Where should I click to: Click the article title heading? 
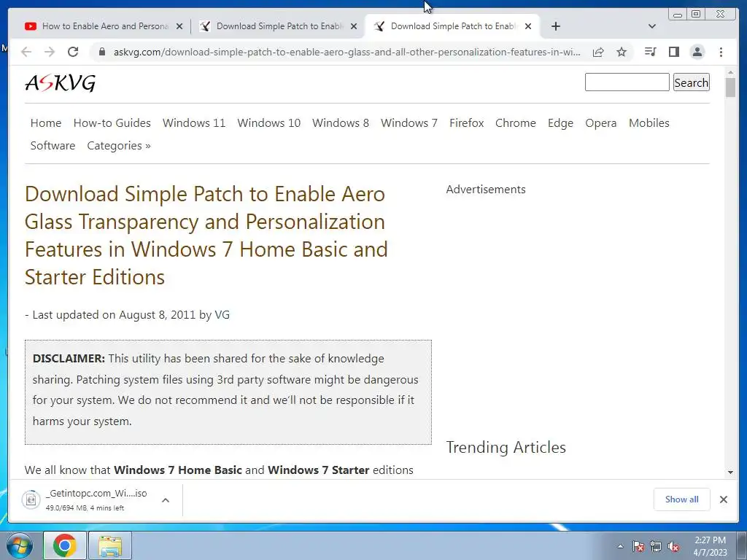tap(206, 236)
